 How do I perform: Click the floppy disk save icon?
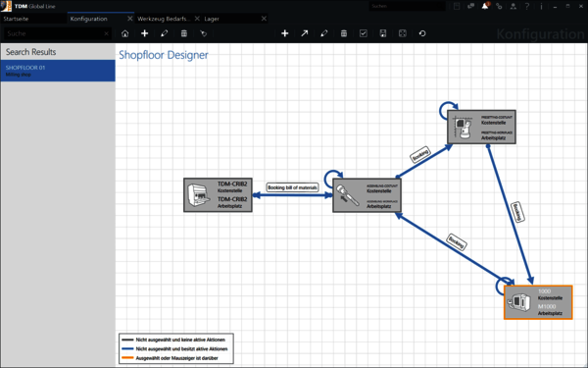383,33
